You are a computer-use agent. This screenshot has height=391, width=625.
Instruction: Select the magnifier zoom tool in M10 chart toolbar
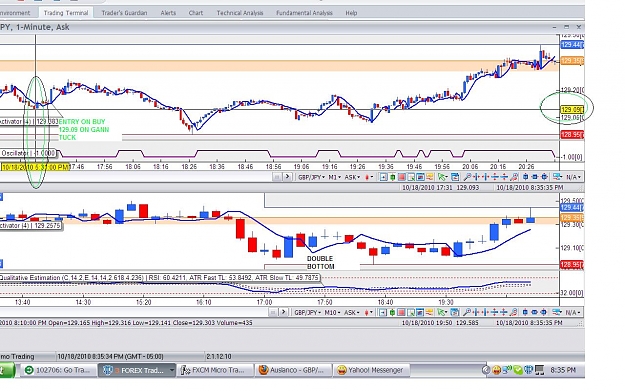(x=467, y=312)
